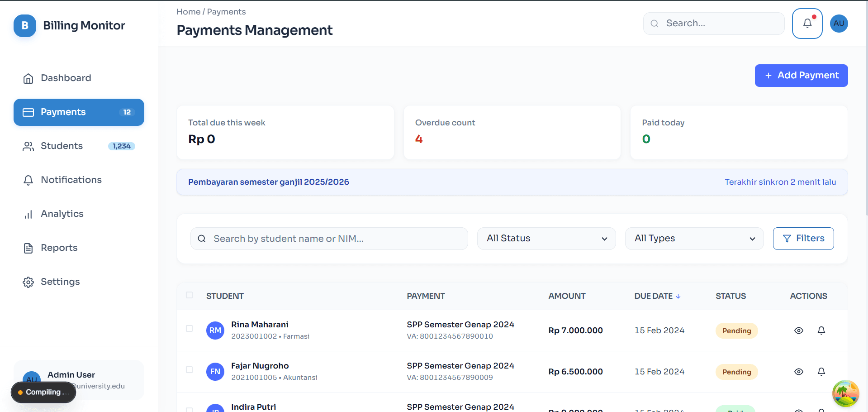Open the All Status dropdown
The width and height of the screenshot is (868, 412).
click(x=546, y=238)
